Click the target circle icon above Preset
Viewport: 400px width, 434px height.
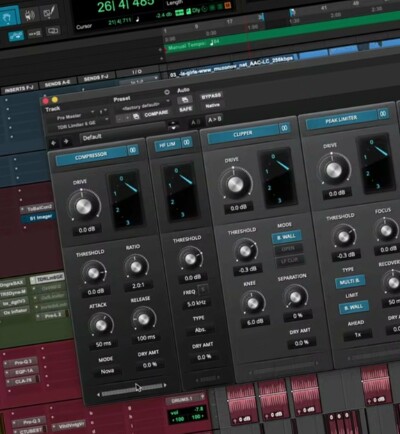tap(167, 92)
